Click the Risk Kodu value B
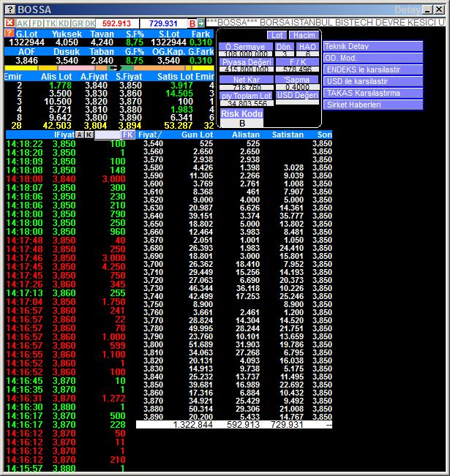This screenshot has height=476, width=450. coord(242,124)
